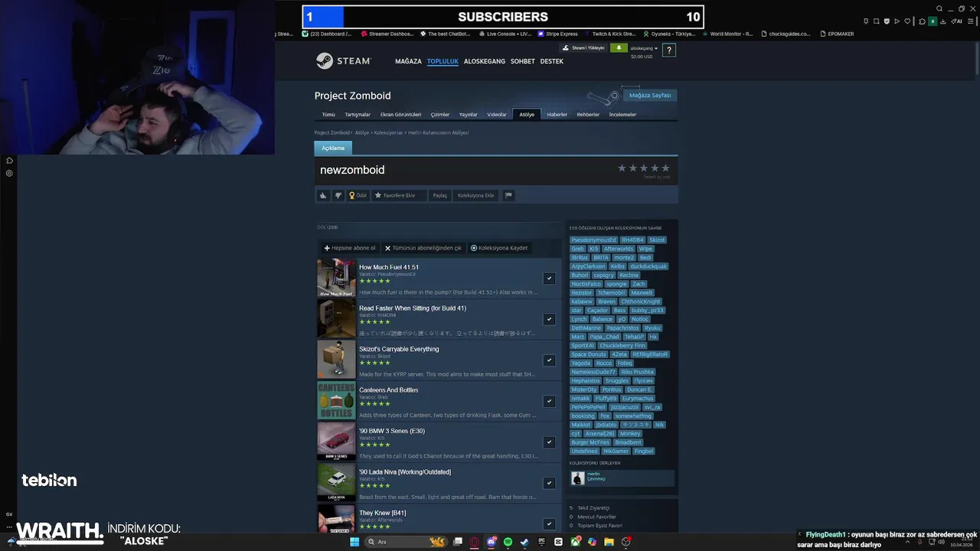Open SOHBET in Steam header
Image resolution: width=980 pixels, height=551 pixels.
523,61
